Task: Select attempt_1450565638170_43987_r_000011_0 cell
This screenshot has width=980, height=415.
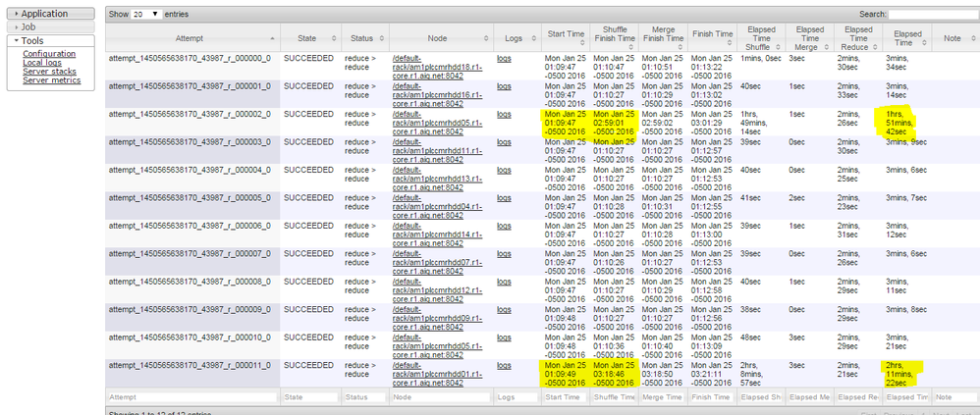Action: click(x=192, y=373)
